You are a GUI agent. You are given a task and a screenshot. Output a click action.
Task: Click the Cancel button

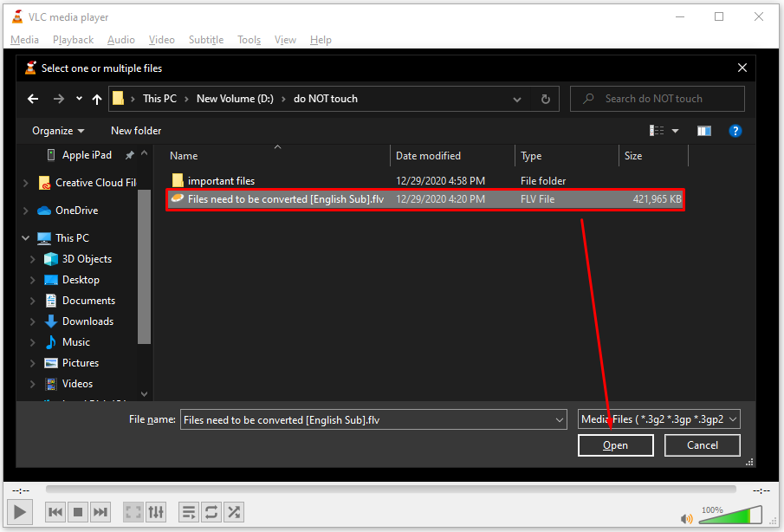702,445
